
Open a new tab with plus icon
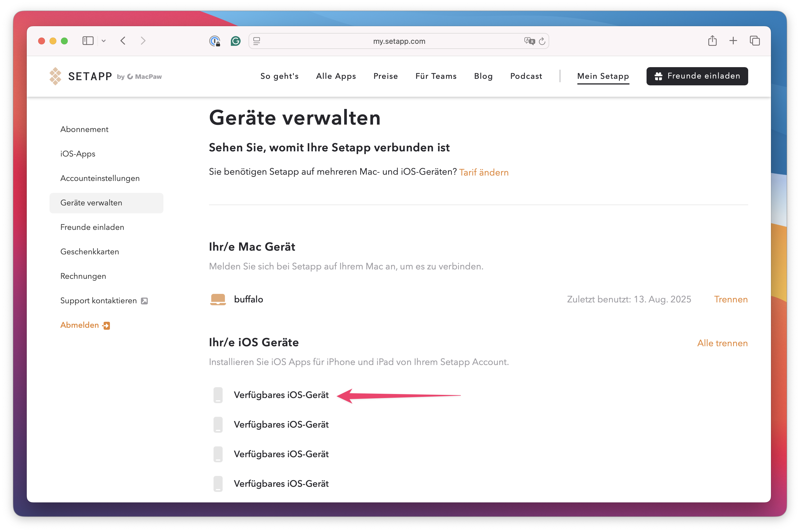[x=733, y=41]
